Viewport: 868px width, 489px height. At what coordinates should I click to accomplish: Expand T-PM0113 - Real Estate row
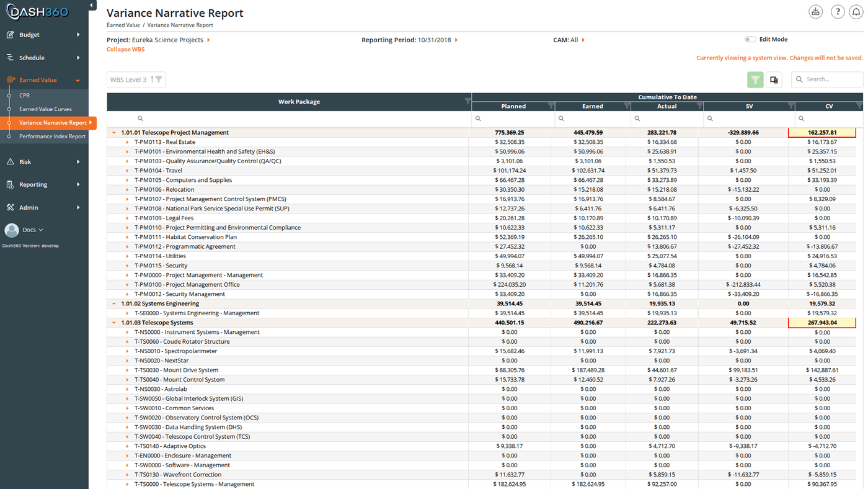[127, 142]
